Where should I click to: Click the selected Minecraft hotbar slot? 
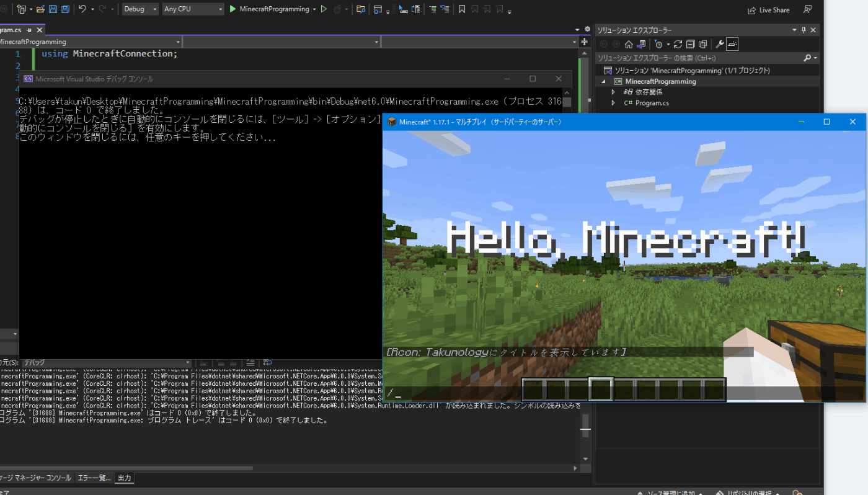(601, 390)
